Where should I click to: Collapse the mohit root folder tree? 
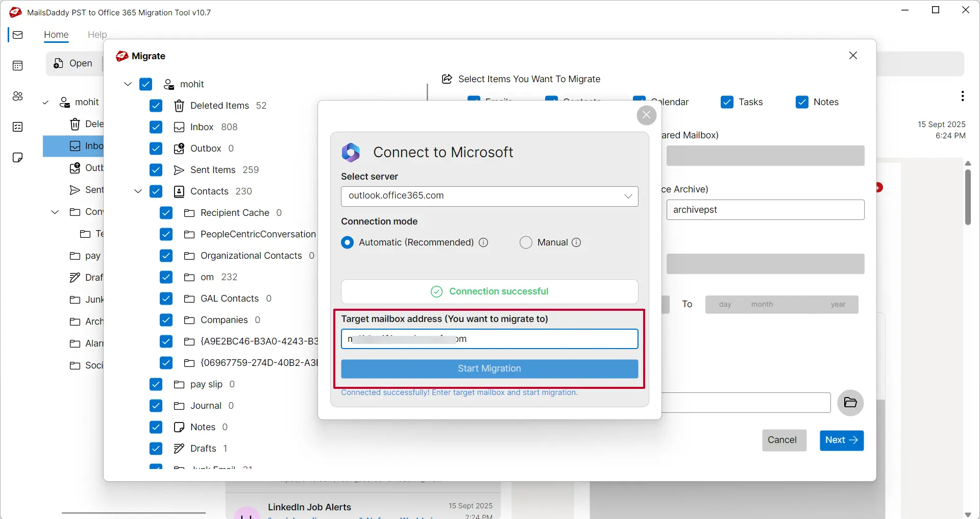(128, 84)
